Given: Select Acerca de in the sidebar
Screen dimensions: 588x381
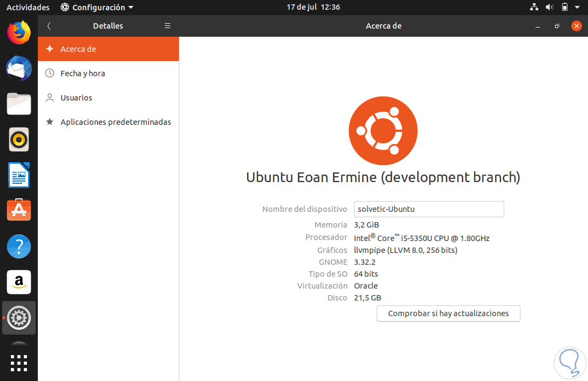Looking at the screenshot, I should [109, 49].
